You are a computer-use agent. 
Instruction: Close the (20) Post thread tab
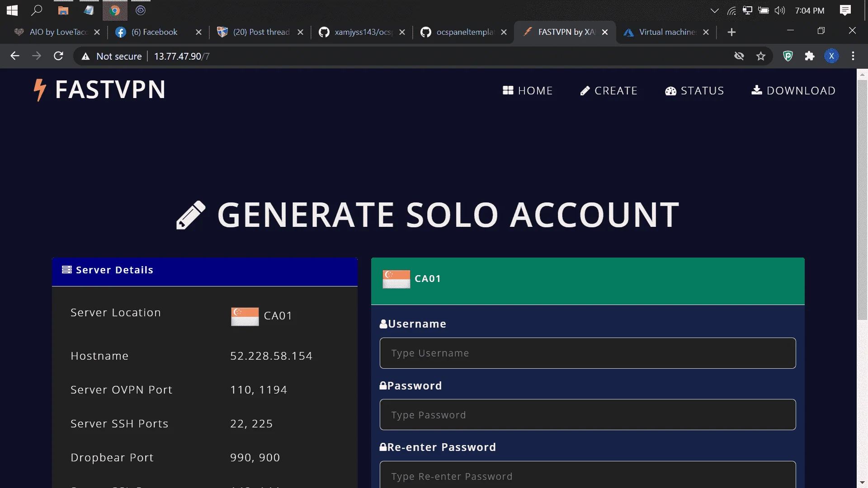tap(300, 32)
